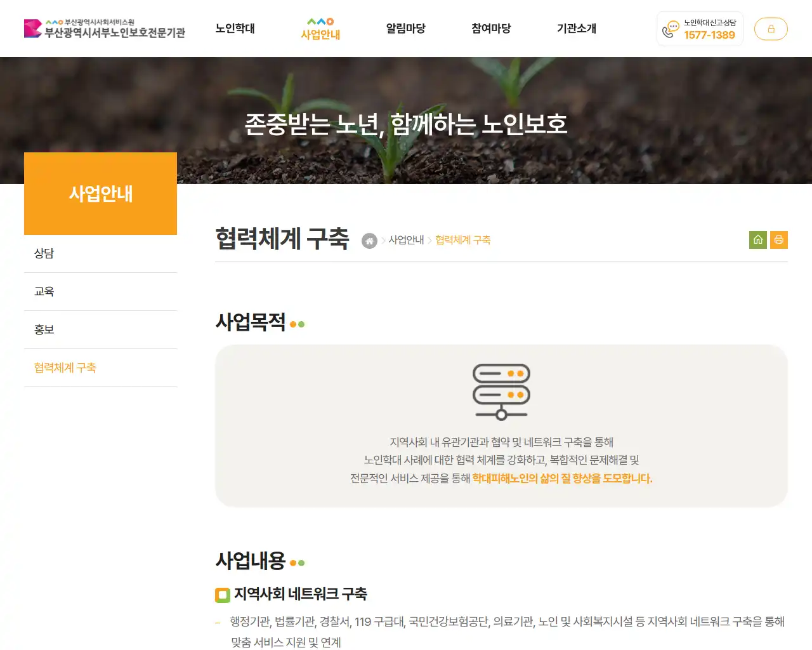The width and height of the screenshot is (812, 650).
Task: Click 사업안내 in the breadcrumb trail
Action: pos(407,240)
